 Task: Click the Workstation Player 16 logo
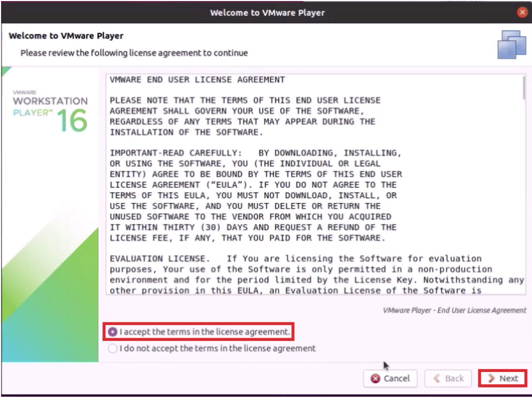50,111
